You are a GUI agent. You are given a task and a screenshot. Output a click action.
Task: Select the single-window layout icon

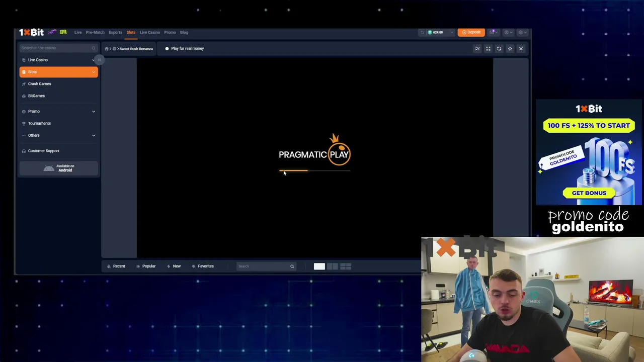319,266
